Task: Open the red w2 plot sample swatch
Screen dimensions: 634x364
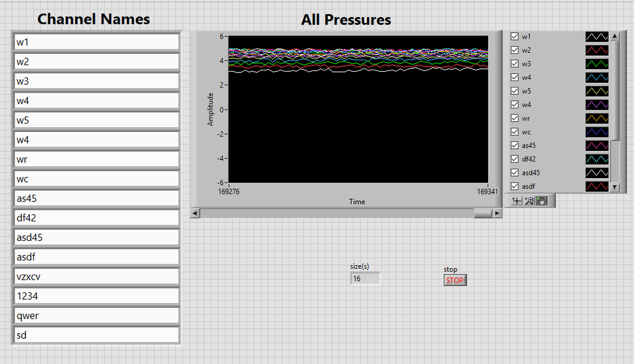Action: click(x=597, y=50)
